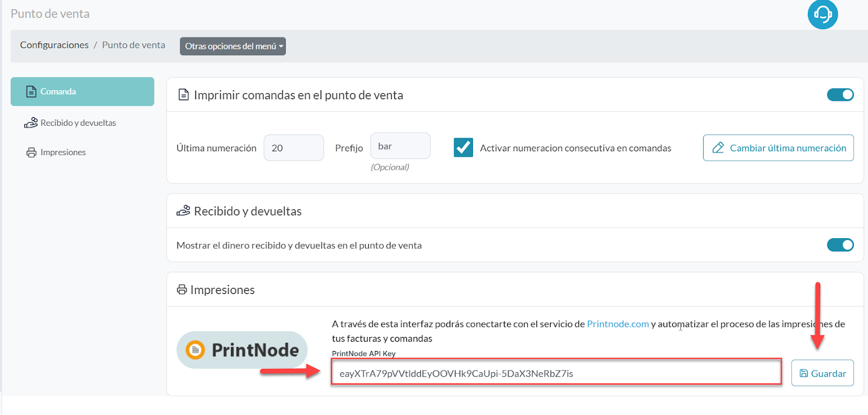Open the Printnode.com link
The width and height of the screenshot is (868, 415).
(617, 324)
